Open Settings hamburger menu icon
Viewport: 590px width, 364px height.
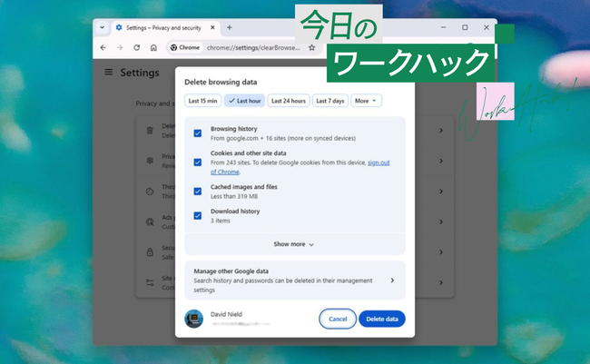tap(109, 72)
